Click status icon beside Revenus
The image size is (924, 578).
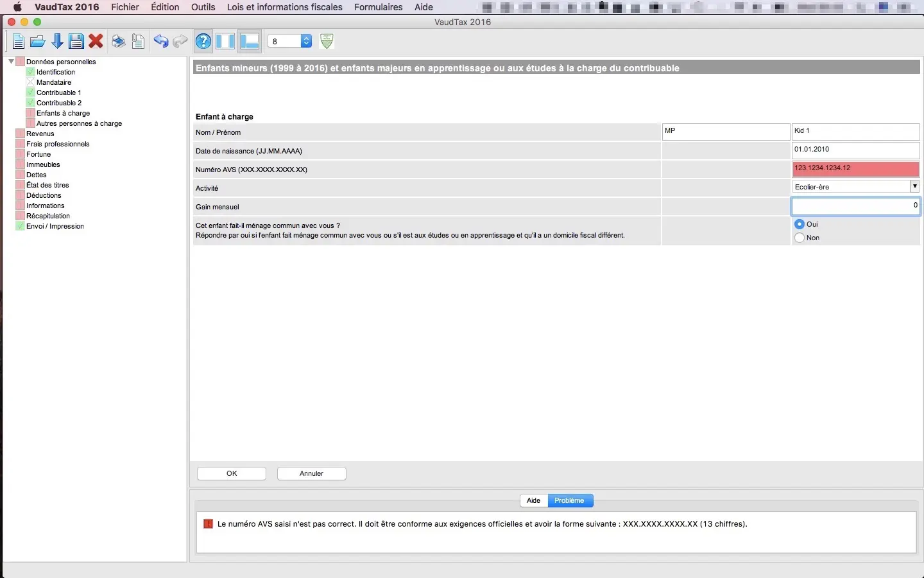click(20, 134)
